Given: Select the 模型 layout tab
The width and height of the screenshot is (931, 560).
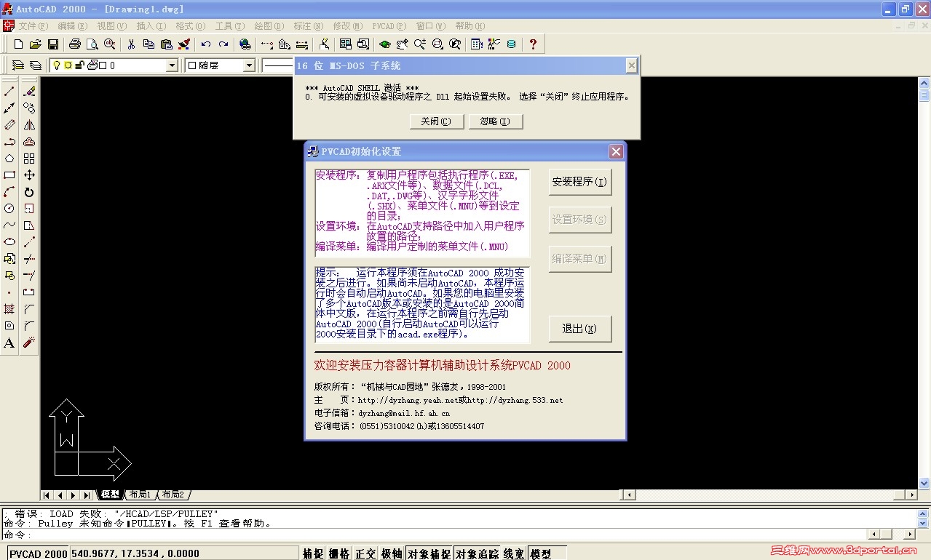Looking at the screenshot, I should point(111,495).
